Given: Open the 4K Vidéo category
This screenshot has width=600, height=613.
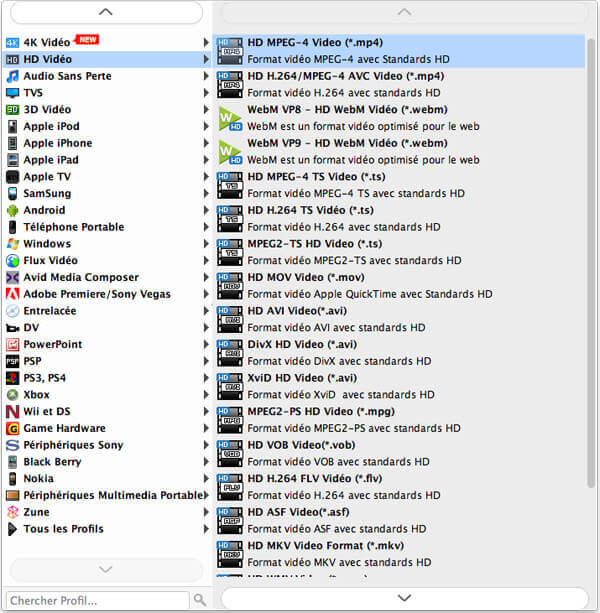Looking at the screenshot, I should tap(47, 42).
